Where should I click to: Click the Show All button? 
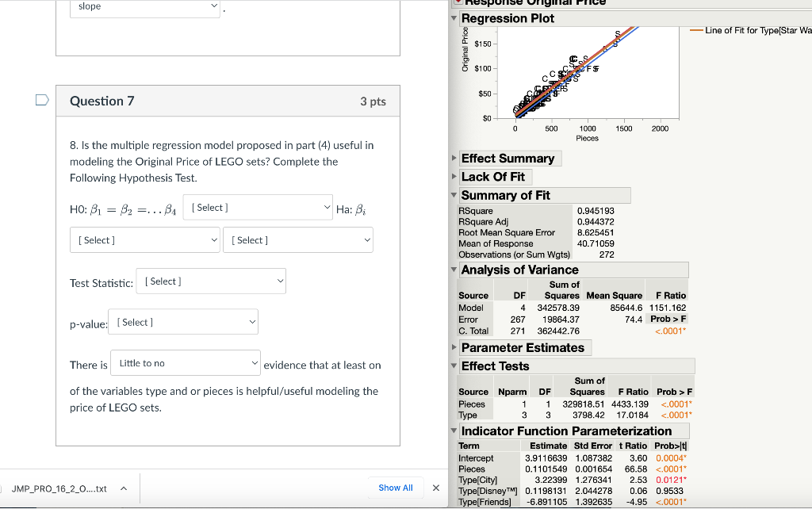point(394,488)
